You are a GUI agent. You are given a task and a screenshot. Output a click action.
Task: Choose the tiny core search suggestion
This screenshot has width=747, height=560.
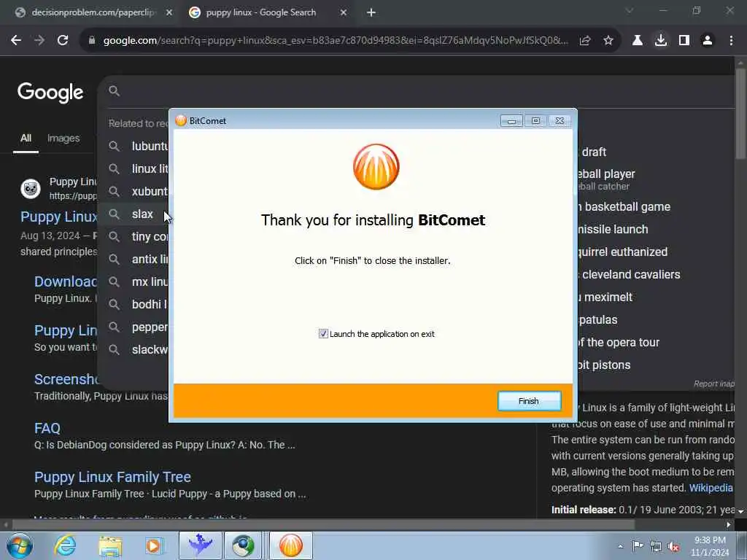tap(133, 237)
